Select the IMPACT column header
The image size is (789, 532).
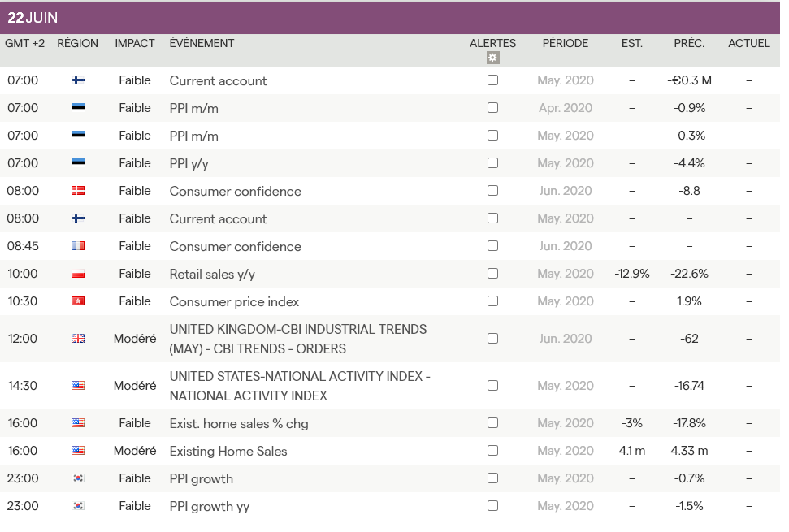135,43
